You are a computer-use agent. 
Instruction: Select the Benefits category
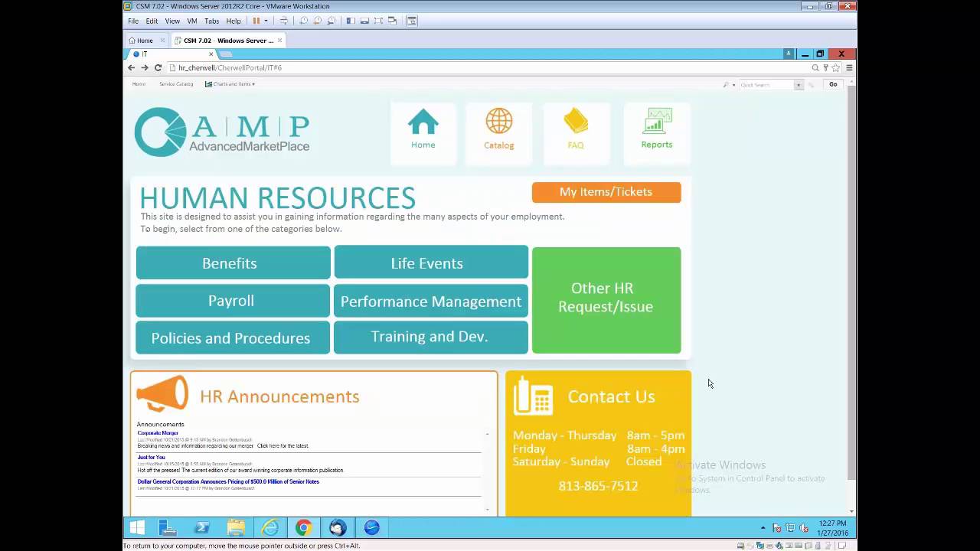[234, 263]
